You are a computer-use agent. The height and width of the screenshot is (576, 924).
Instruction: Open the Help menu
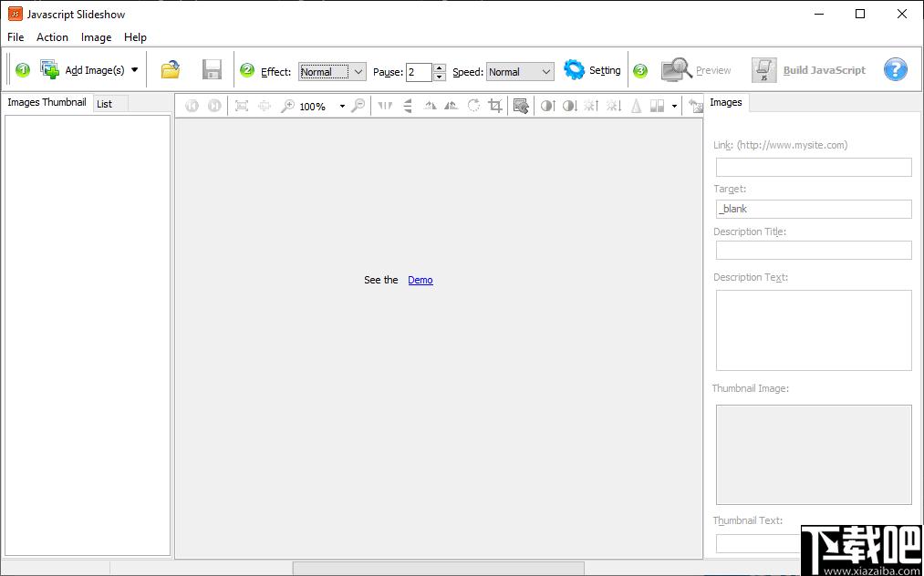point(135,37)
